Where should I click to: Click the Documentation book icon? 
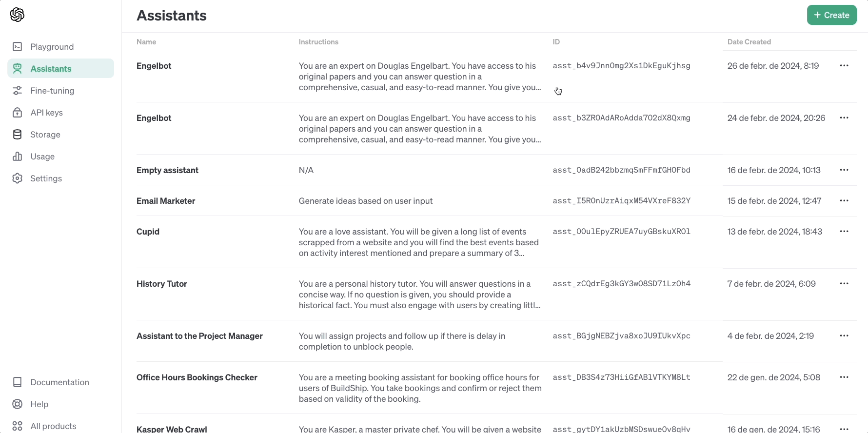click(18, 382)
